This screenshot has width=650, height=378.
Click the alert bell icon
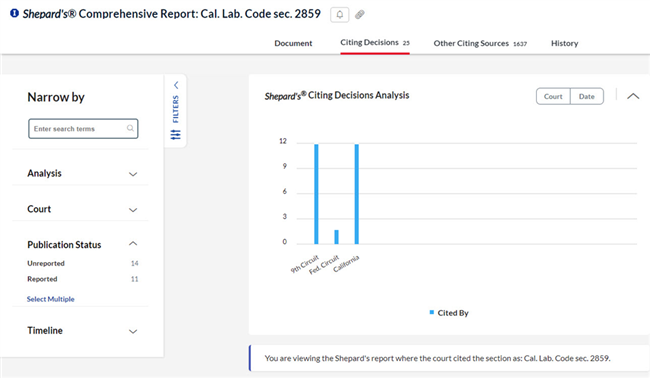[340, 15]
